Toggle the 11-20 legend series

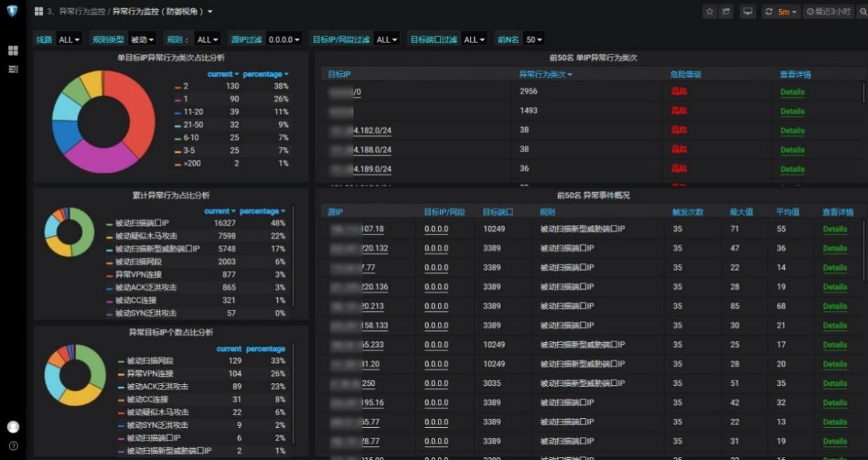click(193, 112)
